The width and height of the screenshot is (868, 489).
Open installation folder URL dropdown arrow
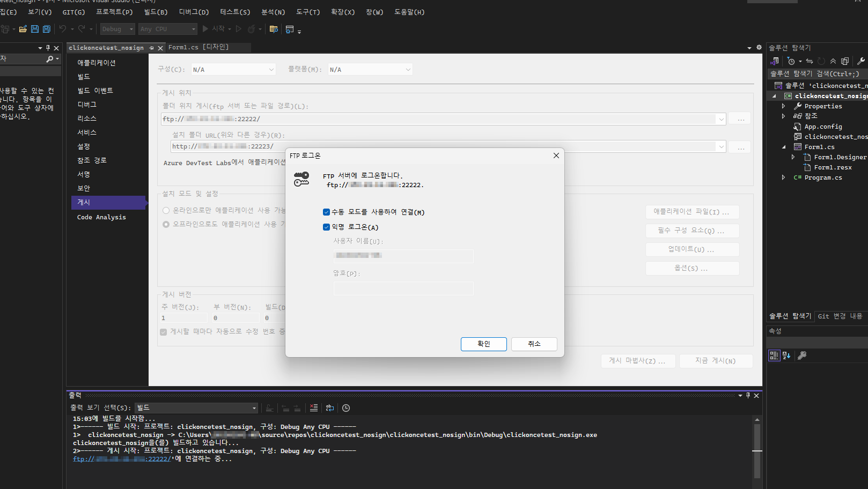[x=721, y=146]
